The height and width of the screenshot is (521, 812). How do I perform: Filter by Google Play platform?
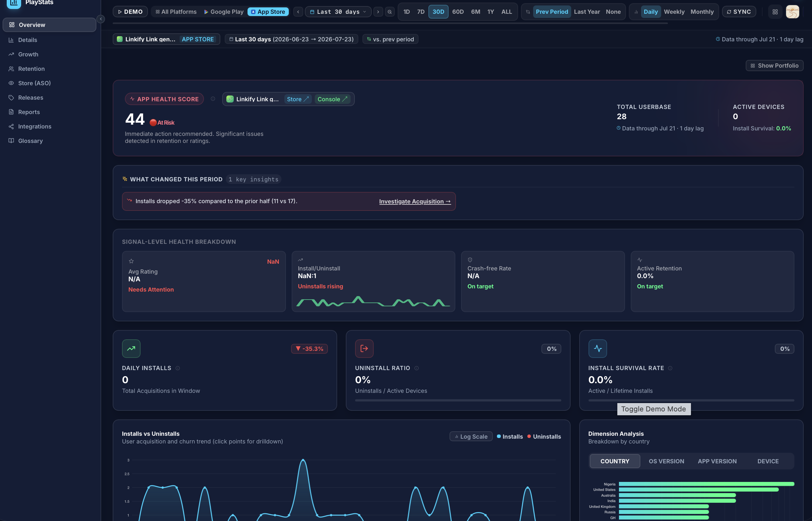point(223,12)
